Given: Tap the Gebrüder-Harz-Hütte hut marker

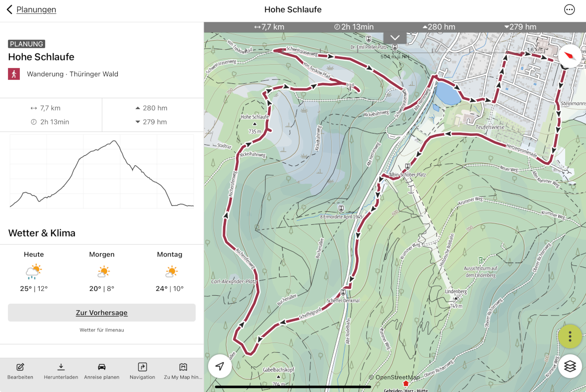Looking at the screenshot, I should 406,384.
